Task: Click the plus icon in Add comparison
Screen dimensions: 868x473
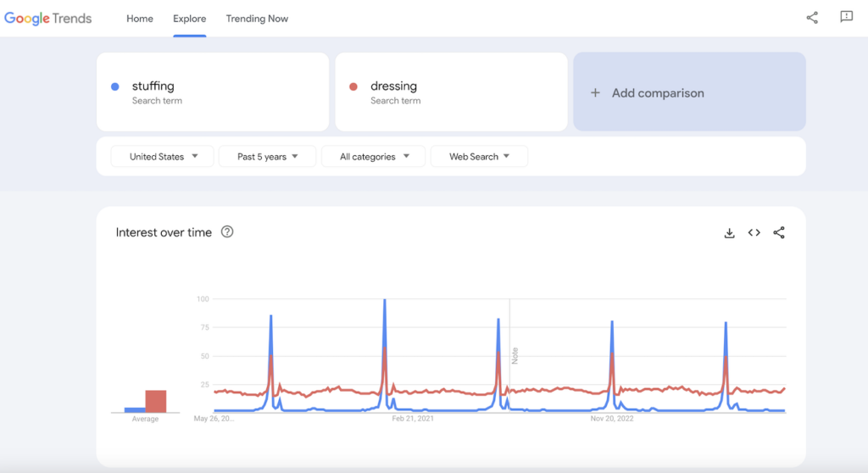Action: pyautogui.click(x=595, y=93)
